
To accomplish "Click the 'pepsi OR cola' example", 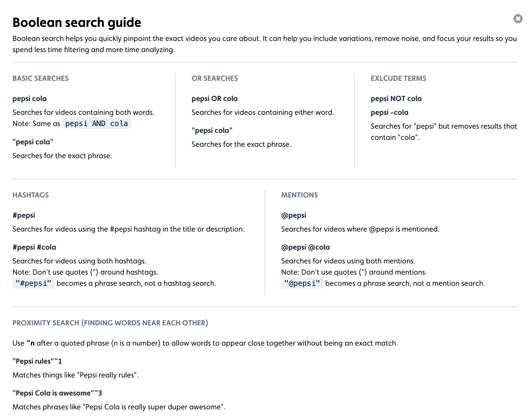I will (214, 99).
